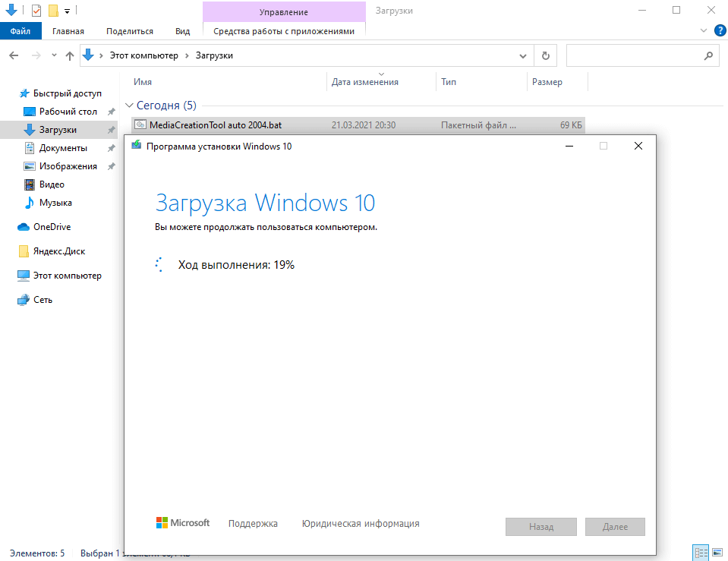This screenshot has width=728, height=561.
Task: Sort by the Имя column header
Action: (143, 82)
